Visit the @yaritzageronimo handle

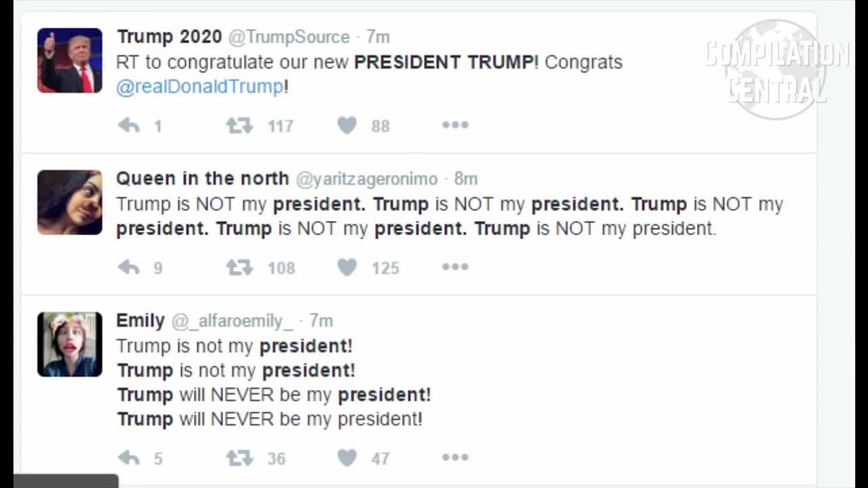coord(366,179)
